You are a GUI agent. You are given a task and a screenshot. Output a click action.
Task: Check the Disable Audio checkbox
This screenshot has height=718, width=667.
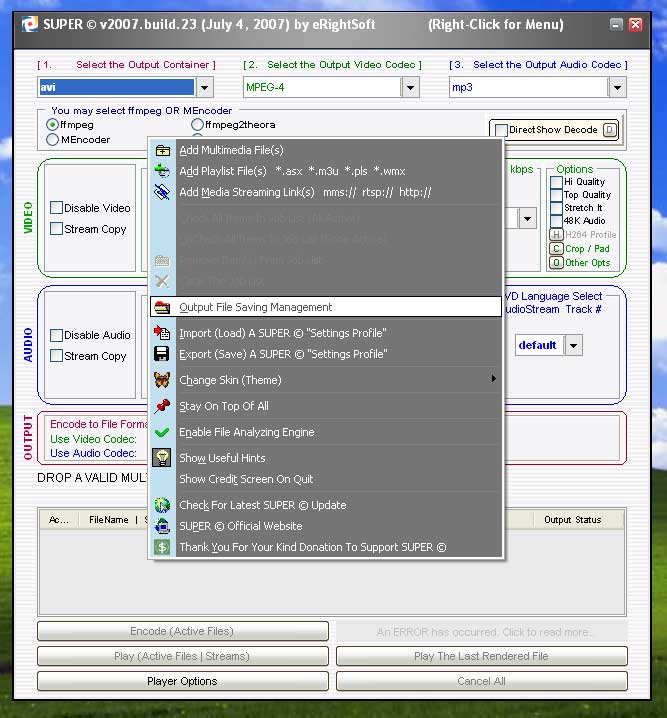(56, 335)
